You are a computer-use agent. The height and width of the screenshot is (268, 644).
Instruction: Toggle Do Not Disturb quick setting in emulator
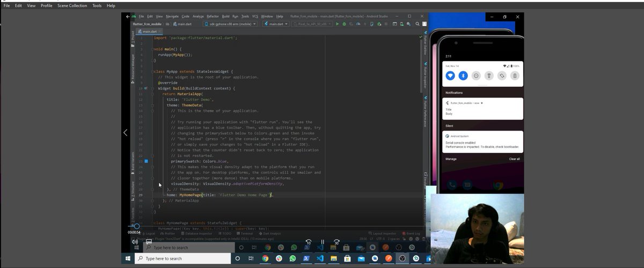[476, 76]
